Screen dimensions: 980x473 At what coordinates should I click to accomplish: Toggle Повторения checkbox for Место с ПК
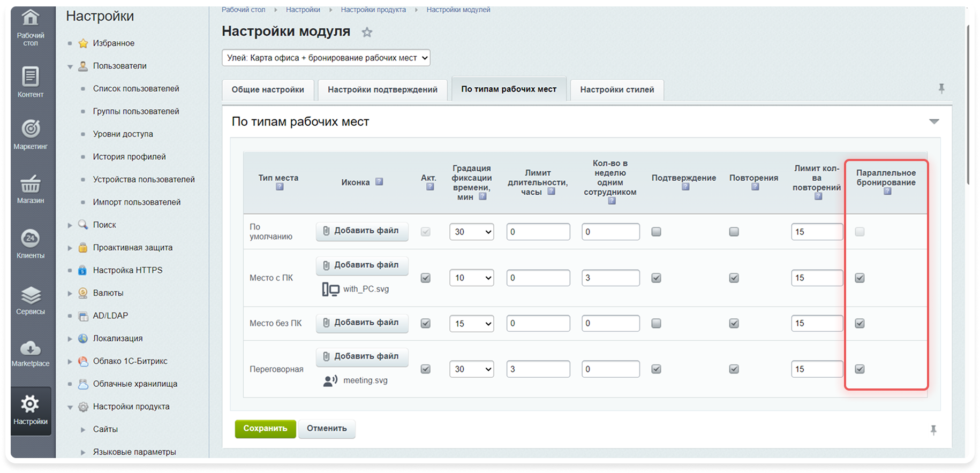734,278
